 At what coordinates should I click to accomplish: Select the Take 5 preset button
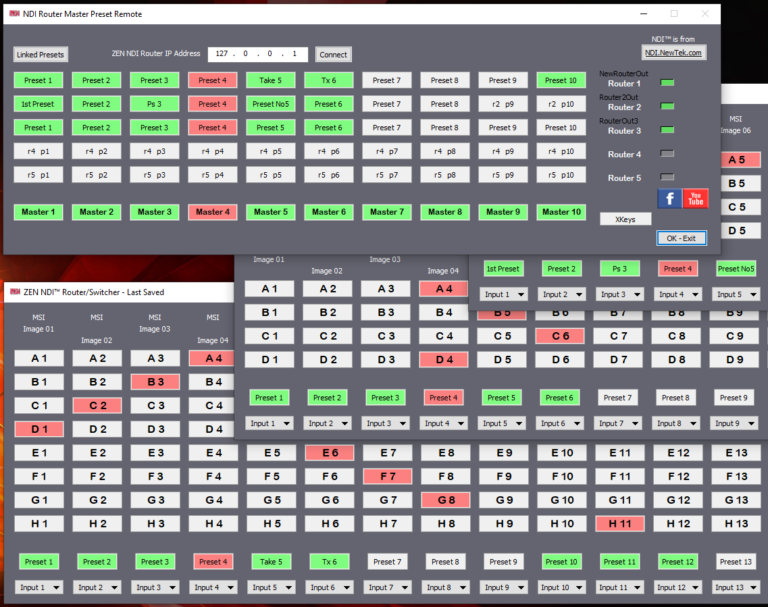click(x=269, y=80)
